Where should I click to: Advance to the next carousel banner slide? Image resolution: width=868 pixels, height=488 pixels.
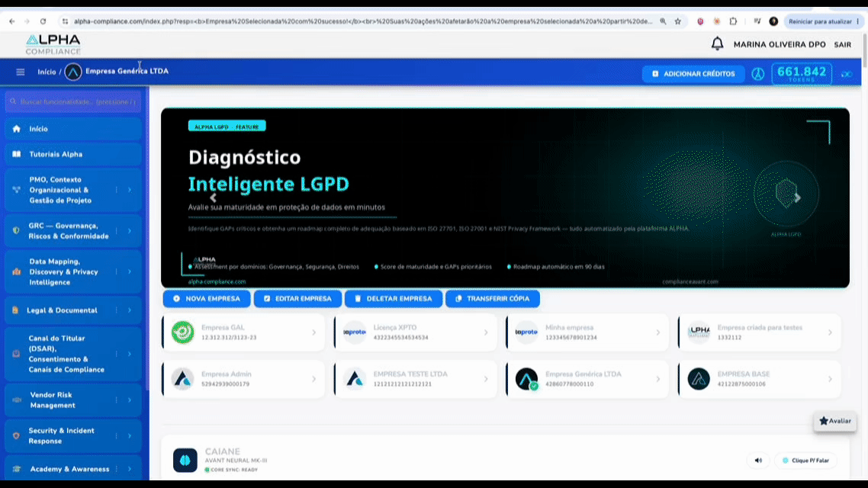tap(798, 197)
